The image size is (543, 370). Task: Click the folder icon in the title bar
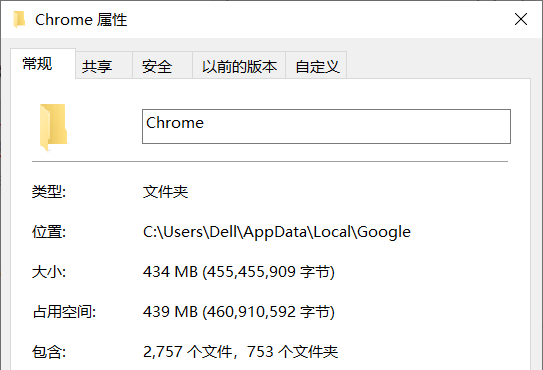pos(19,19)
